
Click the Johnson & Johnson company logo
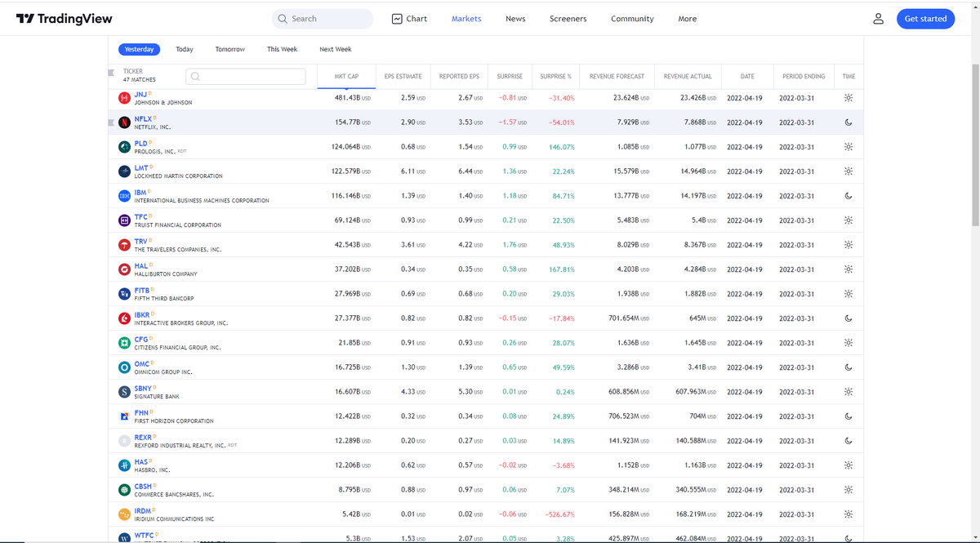[124, 98]
